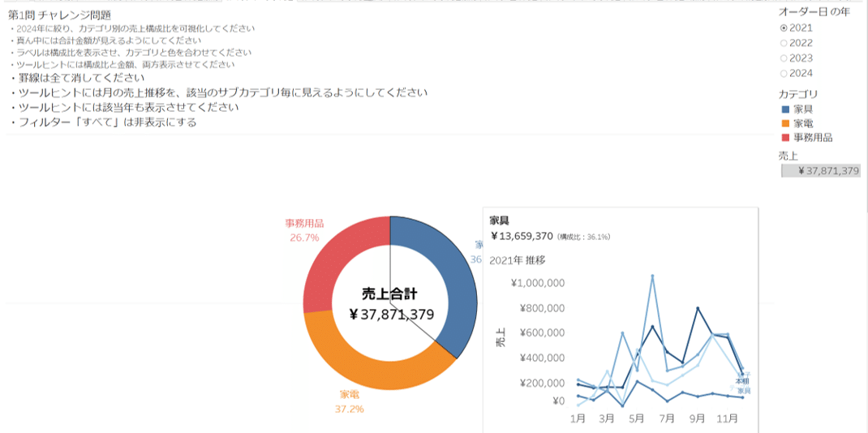Select the 2022 year radio button

[x=784, y=43]
